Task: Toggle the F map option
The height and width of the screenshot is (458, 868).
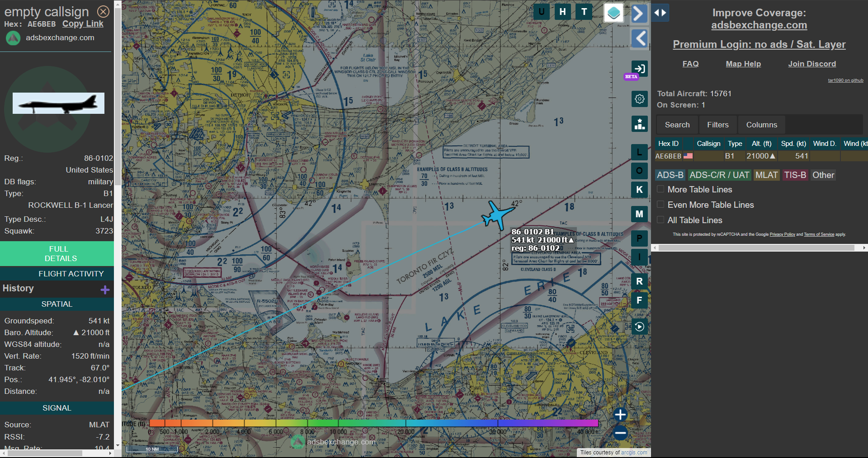Action: pyautogui.click(x=639, y=300)
